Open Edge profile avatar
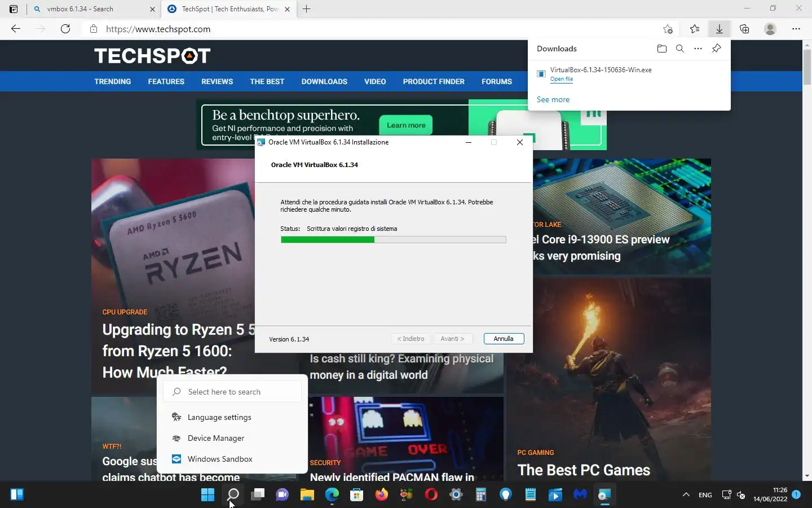Viewport: 812px width, 508px height. tap(770, 29)
